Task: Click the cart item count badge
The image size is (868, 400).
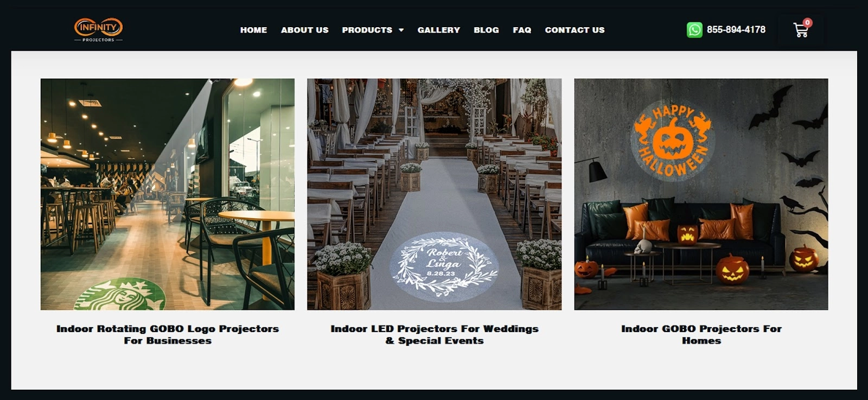Action: coord(807,23)
